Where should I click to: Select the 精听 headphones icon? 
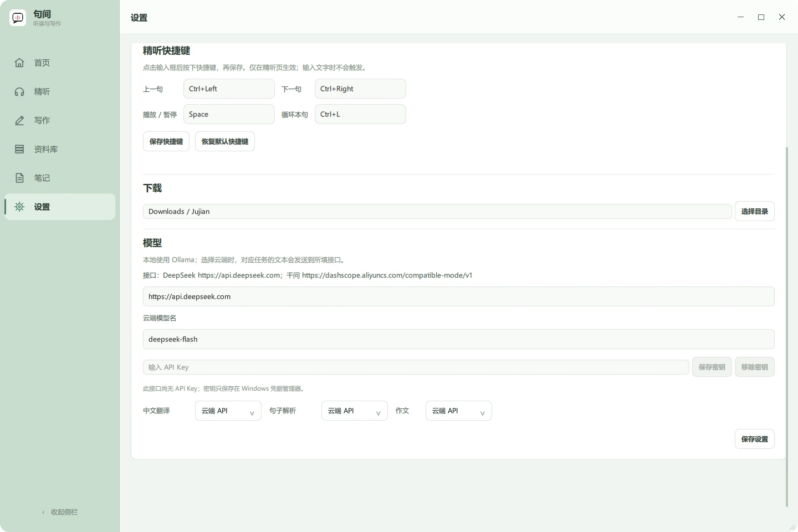tap(19, 91)
